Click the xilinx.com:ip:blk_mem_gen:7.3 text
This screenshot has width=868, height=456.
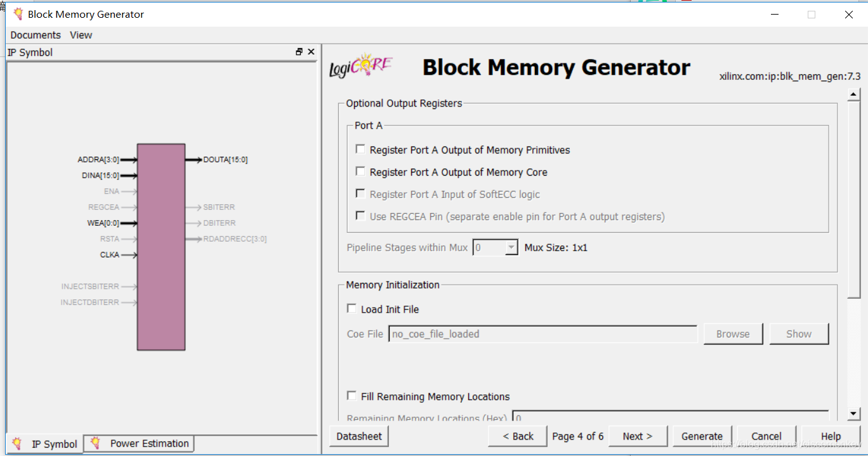pyautogui.click(x=790, y=76)
